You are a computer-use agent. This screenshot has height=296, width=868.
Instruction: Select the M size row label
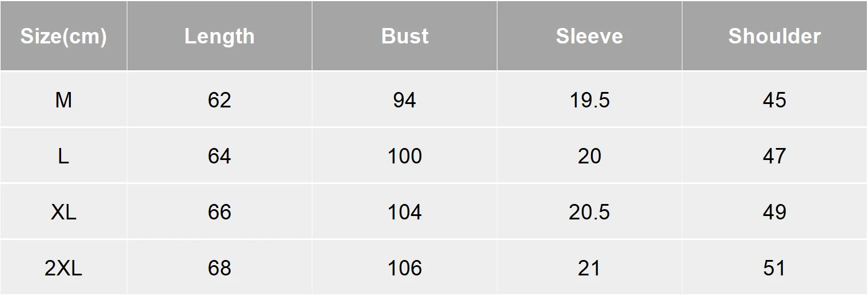tap(63, 100)
